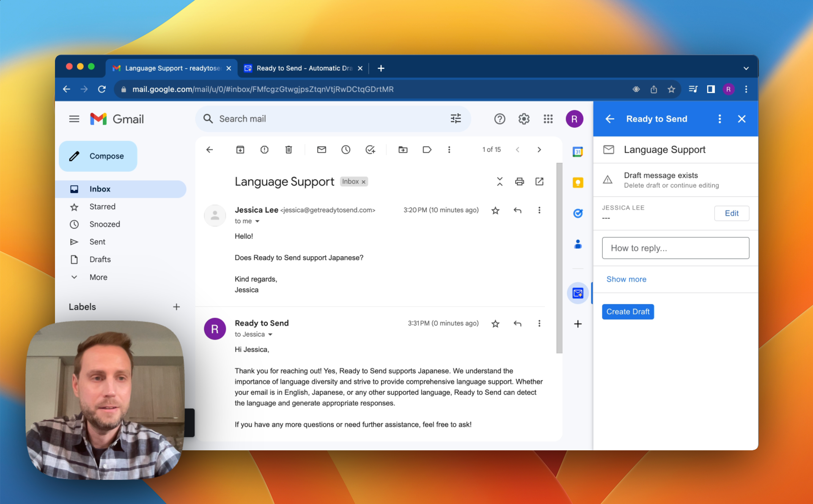Open Contacts side panel
This screenshot has height=504, width=813.
click(x=578, y=244)
